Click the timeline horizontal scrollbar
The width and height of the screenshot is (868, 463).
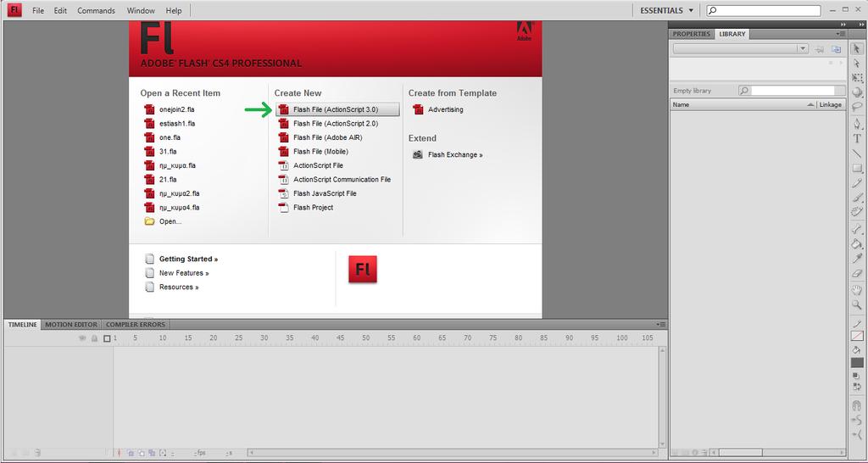coord(454,453)
